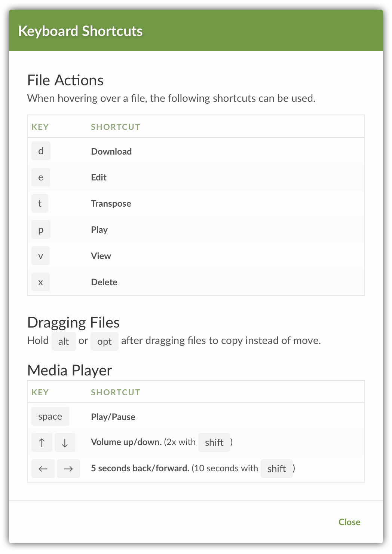Click the up arrow volume key icon
This screenshot has height=554, width=392.
(x=42, y=442)
